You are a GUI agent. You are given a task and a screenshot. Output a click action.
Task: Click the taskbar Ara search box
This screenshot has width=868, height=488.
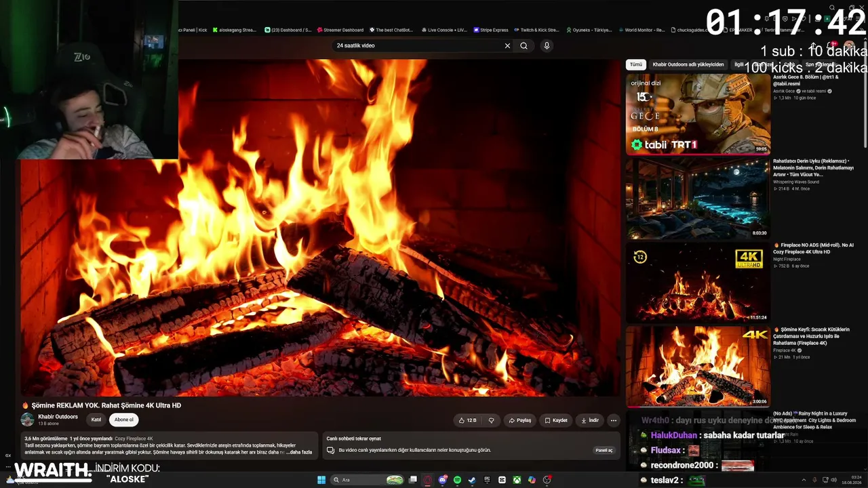(367, 480)
